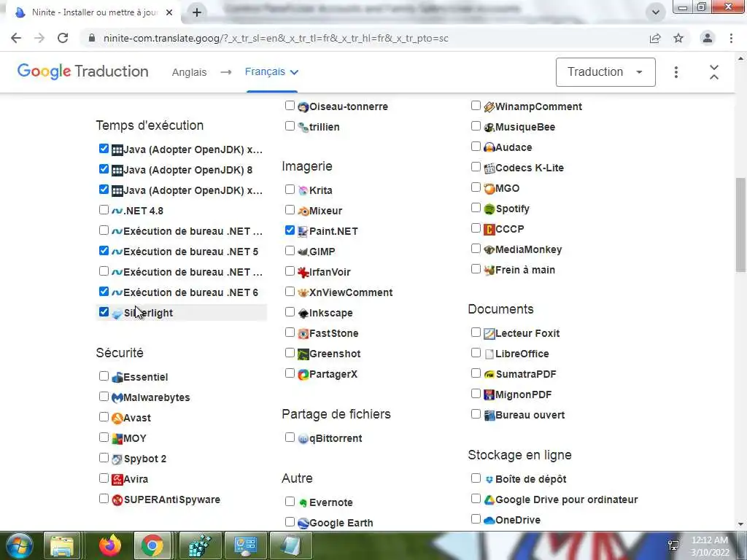Viewport: 747px width, 560px height.
Task: Bookmark this page with the star icon
Action: coord(678,38)
